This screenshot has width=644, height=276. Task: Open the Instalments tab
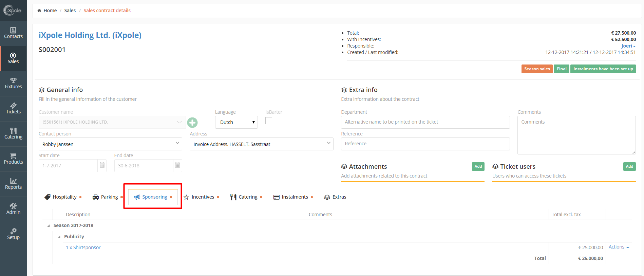tap(293, 197)
